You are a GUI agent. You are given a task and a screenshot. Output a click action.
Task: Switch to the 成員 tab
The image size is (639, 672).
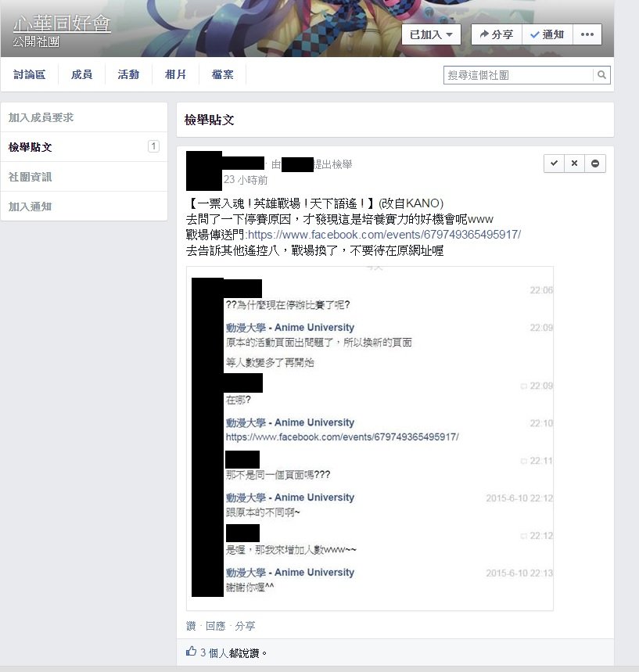pyautogui.click(x=81, y=74)
